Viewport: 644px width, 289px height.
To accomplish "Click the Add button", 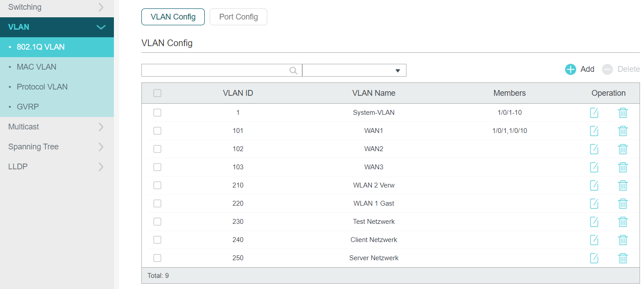I will [x=580, y=69].
